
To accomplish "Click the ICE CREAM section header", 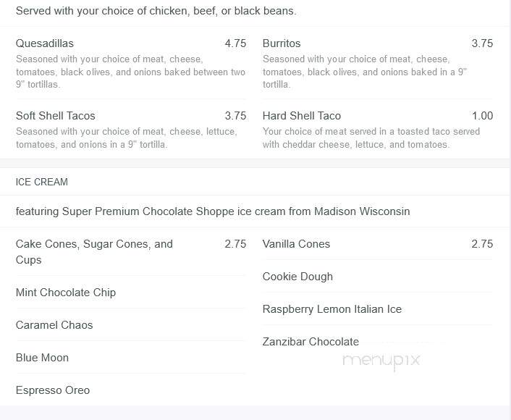I will point(42,182).
